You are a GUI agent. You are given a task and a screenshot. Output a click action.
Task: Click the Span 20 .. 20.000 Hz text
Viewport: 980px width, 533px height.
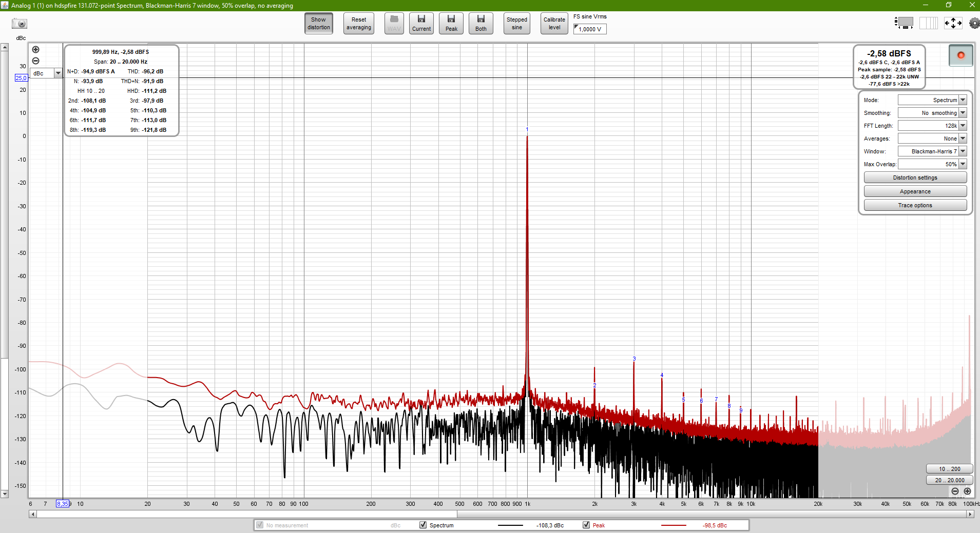(121, 62)
